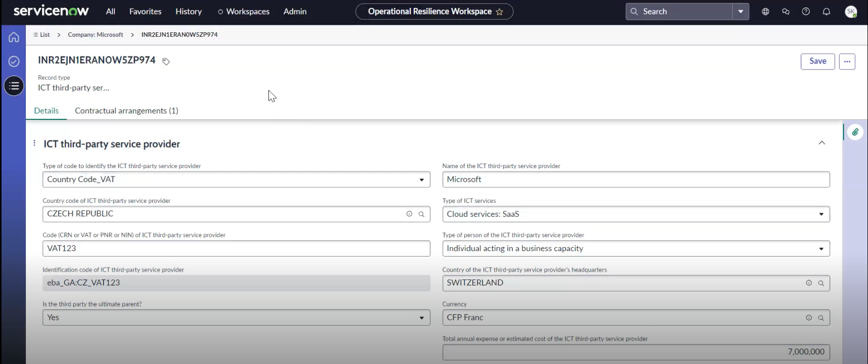Show info for SWITZERLAND headquarters field
This screenshot has height=364, width=868.
tap(809, 283)
